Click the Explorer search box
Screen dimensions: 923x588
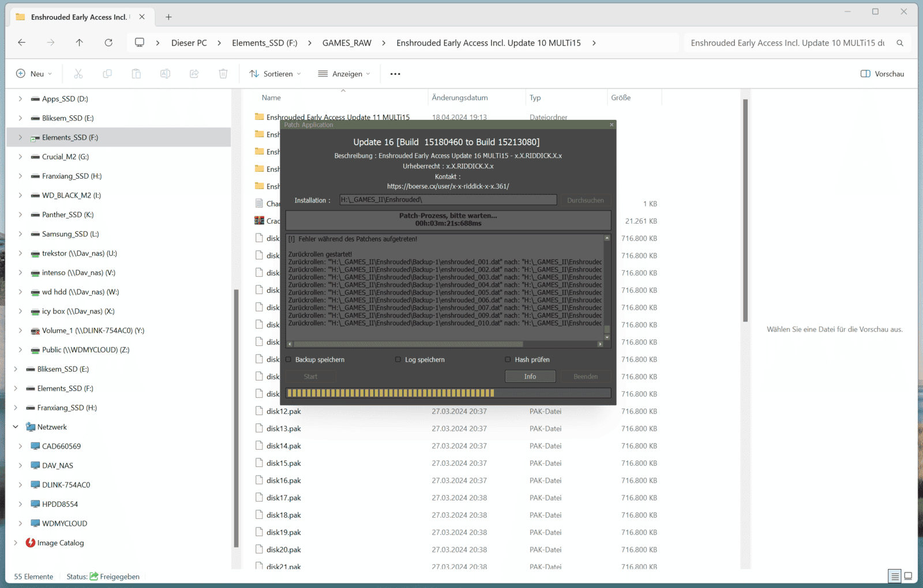pos(788,43)
